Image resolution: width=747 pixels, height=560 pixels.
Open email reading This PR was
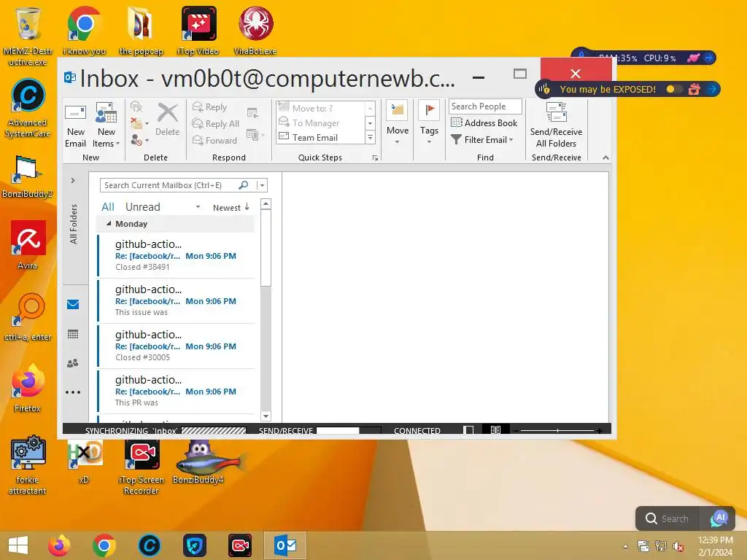coord(176,391)
